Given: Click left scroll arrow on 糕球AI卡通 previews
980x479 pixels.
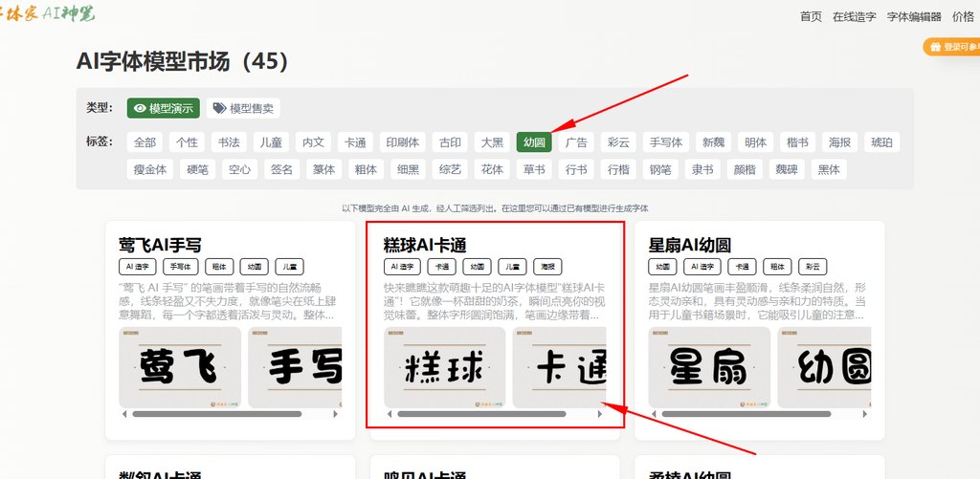Looking at the screenshot, I should pos(390,414).
